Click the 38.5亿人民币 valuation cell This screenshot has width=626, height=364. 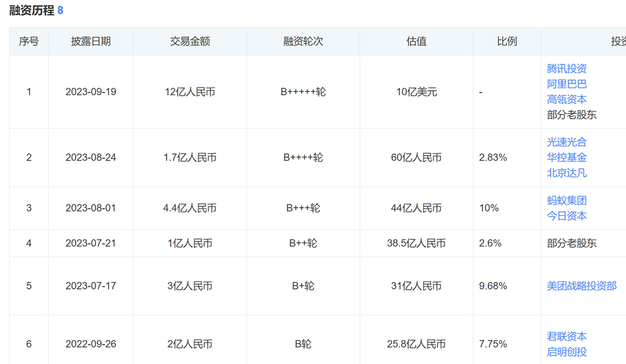tap(416, 243)
